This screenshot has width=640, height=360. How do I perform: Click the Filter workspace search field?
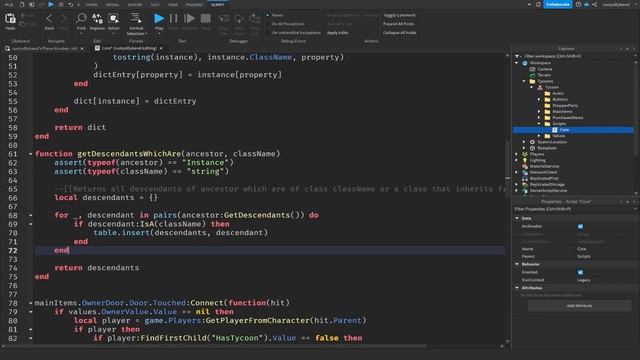[577, 56]
